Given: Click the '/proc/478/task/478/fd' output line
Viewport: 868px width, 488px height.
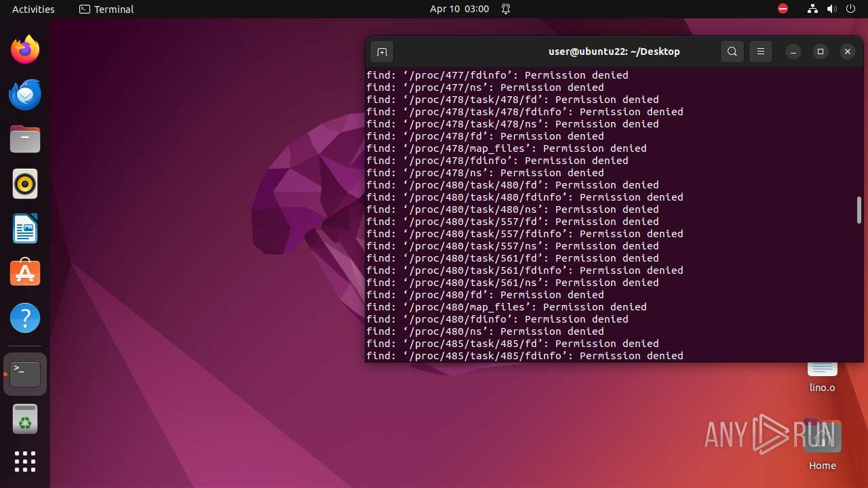Looking at the screenshot, I should 513,100.
